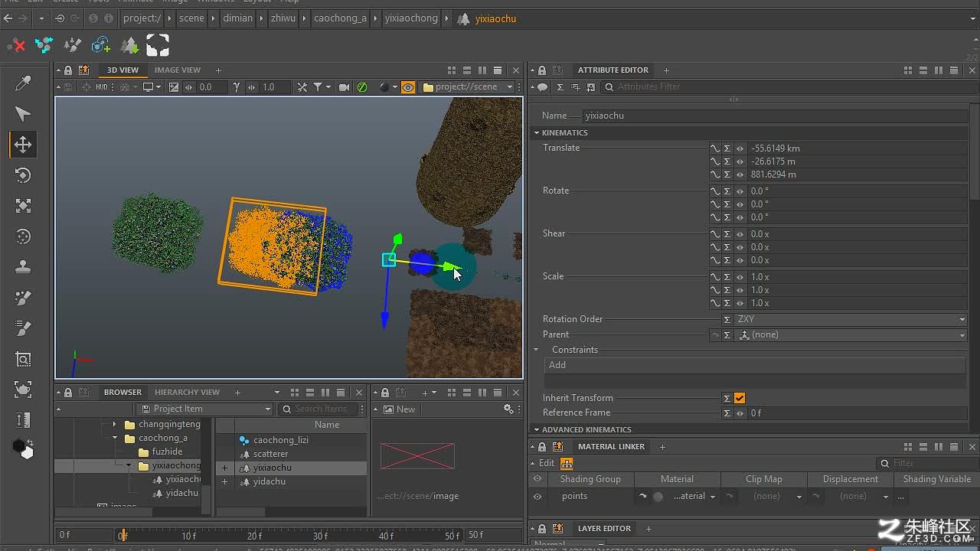This screenshot has width=980, height=551.
Task: Open the Rotation Order ZXY dropdown
Action: [x=851, y=319]
